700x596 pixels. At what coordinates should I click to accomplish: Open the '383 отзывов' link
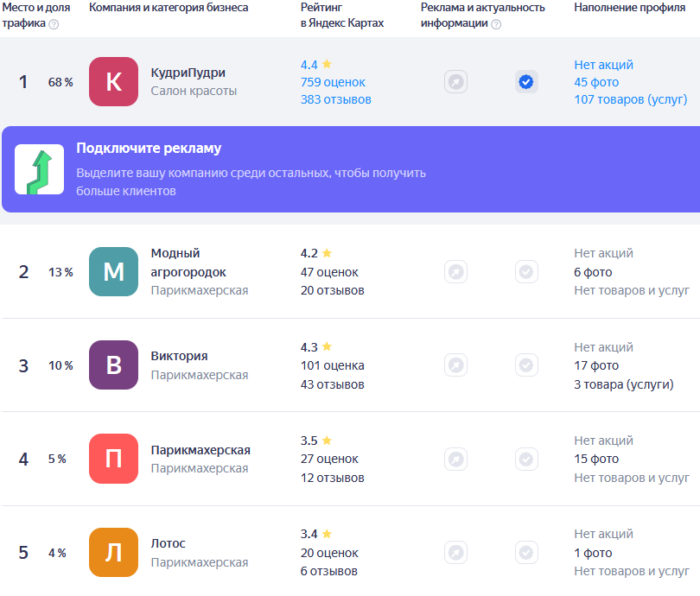335,99
